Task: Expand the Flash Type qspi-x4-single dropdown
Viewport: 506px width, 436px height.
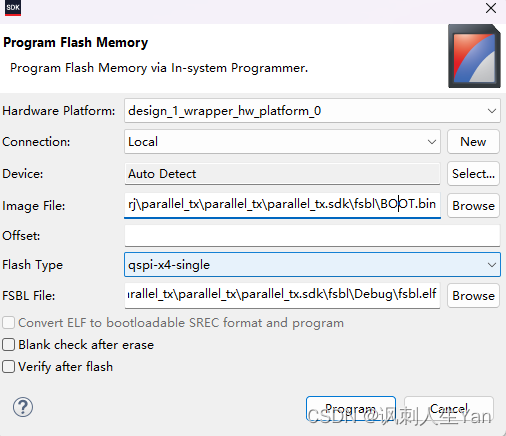Action: 312,265
